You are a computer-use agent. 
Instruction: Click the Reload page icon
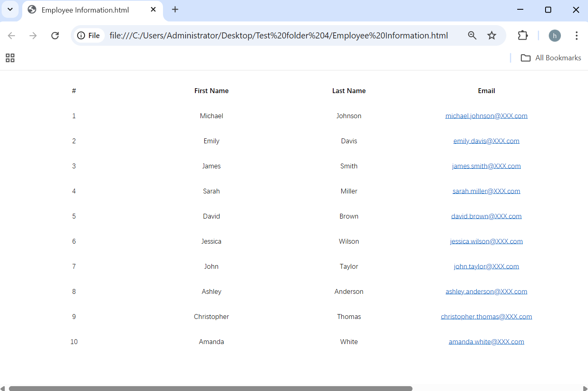pos(55,36)
